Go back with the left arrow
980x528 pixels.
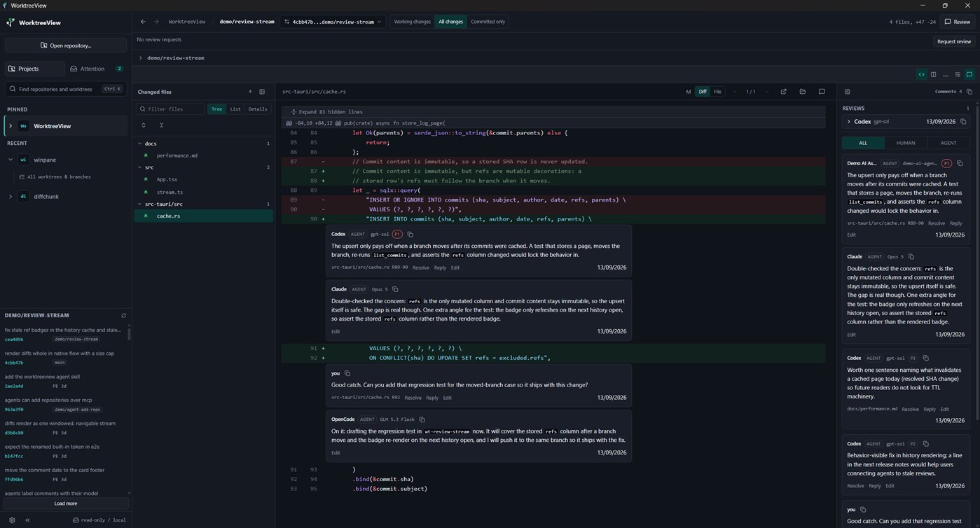click(x=143, y=22)
